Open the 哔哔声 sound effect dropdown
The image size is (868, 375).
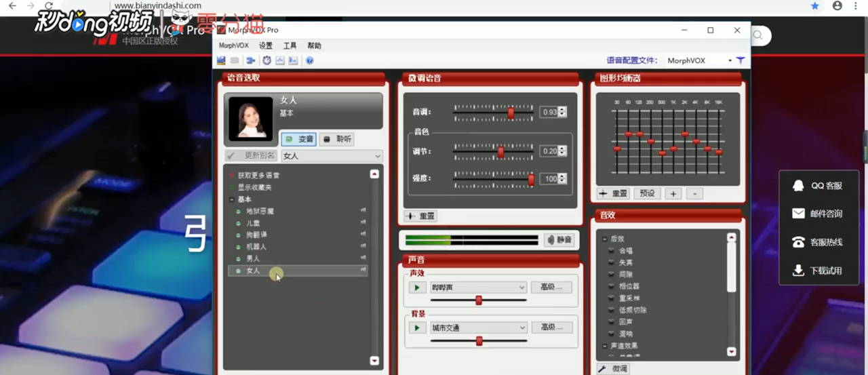click(478, 288)
